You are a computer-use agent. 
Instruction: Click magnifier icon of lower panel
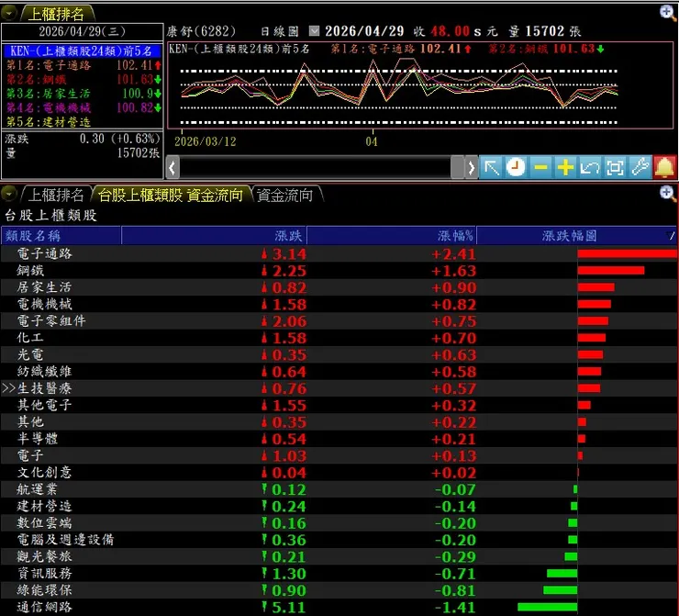[668, 194]
